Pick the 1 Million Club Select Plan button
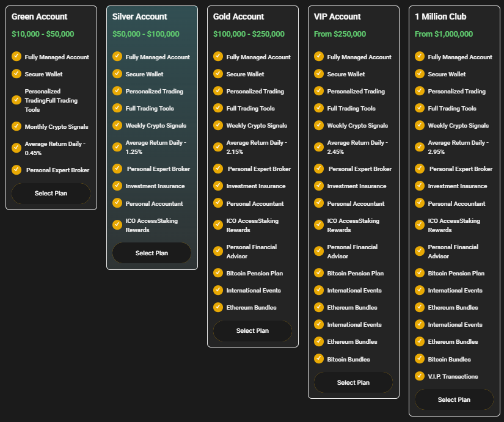Image resolution: width=504 pixels, height=422 pixels. pos(454,399)
